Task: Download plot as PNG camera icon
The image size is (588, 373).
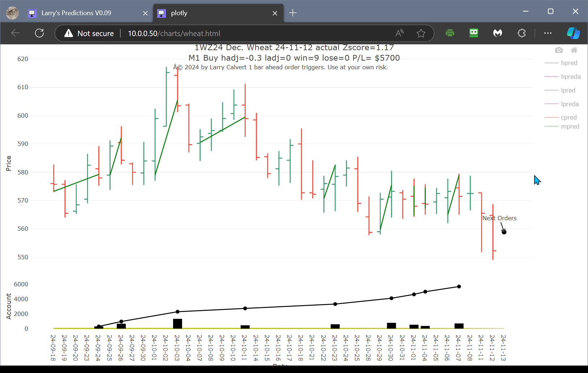Action: [x=559, y=50]
